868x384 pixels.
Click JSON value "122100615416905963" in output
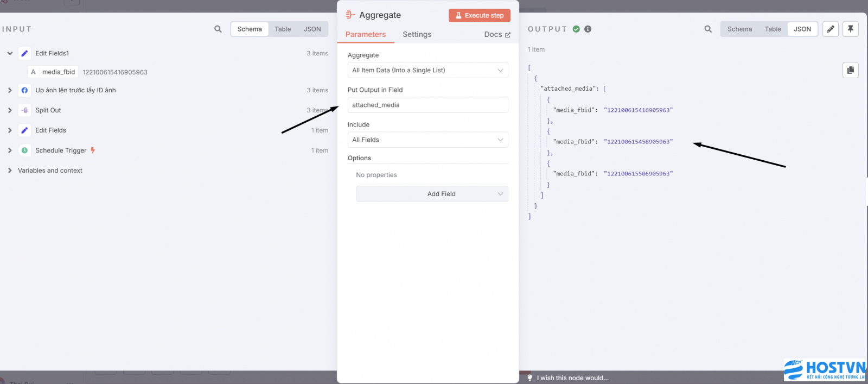(638, 110)
